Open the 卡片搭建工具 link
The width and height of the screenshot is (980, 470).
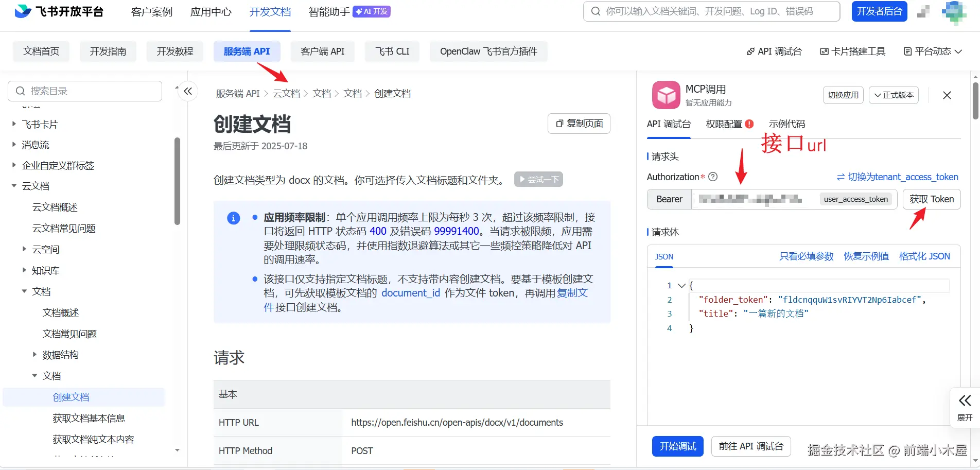(852, 51)
